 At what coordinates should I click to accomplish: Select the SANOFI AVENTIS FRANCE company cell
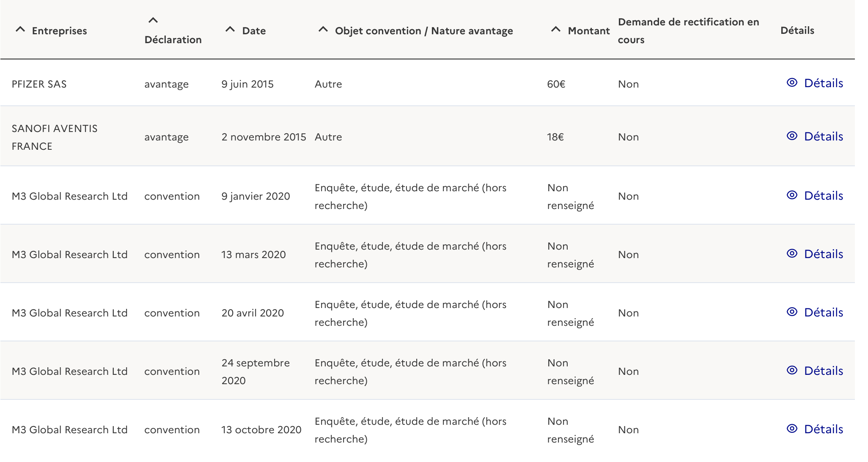click(x=55, y=137)
